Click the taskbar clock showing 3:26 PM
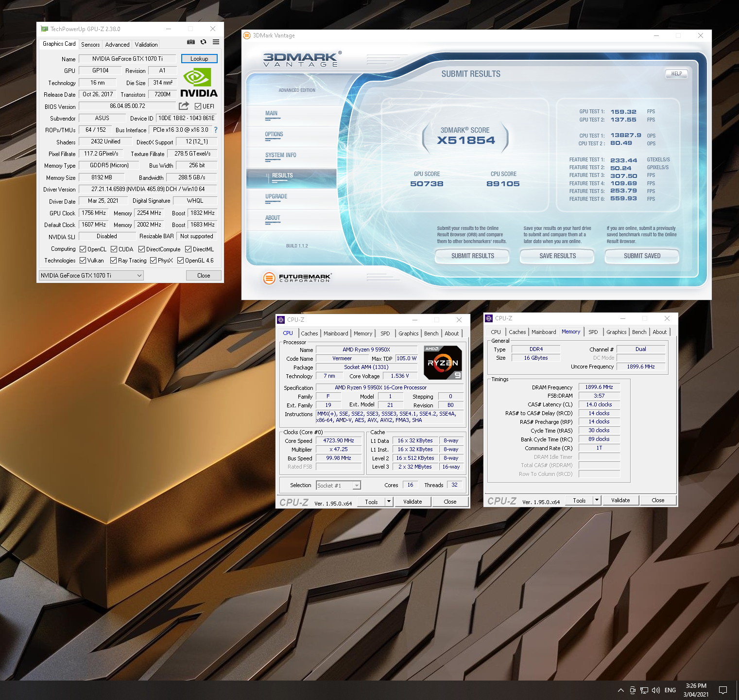The height and width of the screenshot is (700, 739). [x=696, y=690]
